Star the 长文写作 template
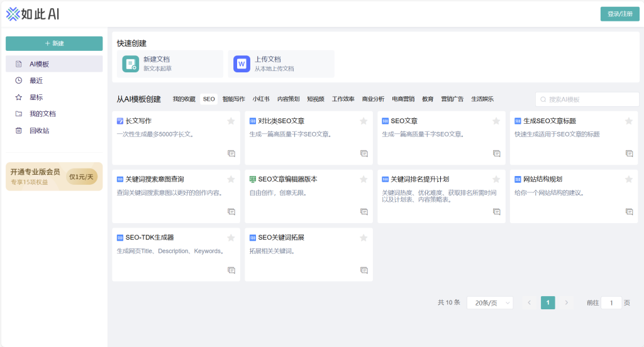Screen dimensions: 644x347 pyautogui.click(x=231, y=121)
